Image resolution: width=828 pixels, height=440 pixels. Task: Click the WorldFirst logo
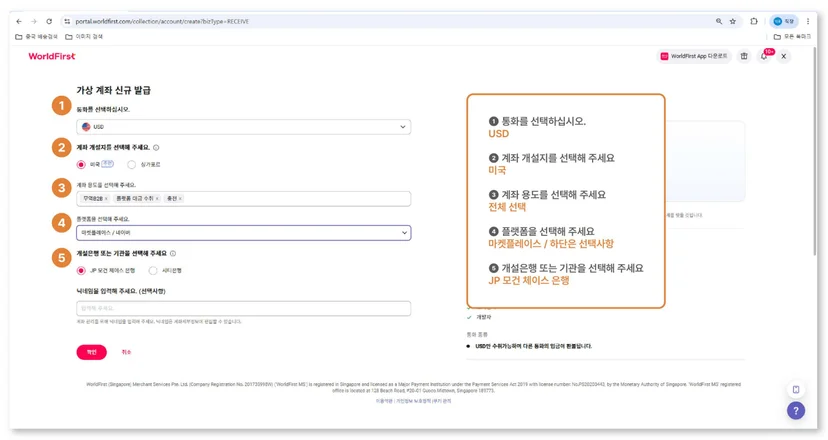tap(52, 56)
